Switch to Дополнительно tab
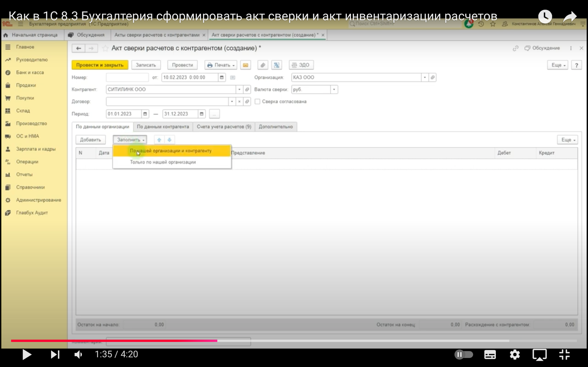588x367 pixels. coord(276,127)
